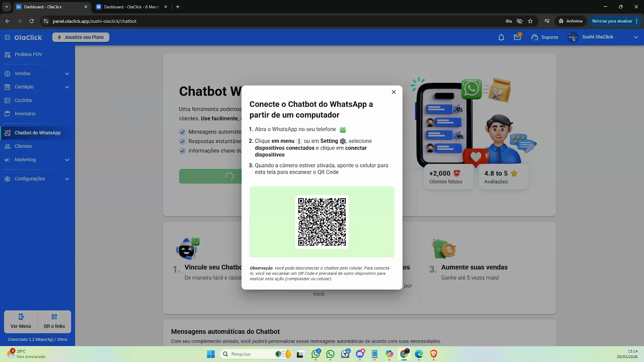This screenshot has width=644, height=362.
Task: Click the Atualize seu Plano button
Action: tap(81, 37)
